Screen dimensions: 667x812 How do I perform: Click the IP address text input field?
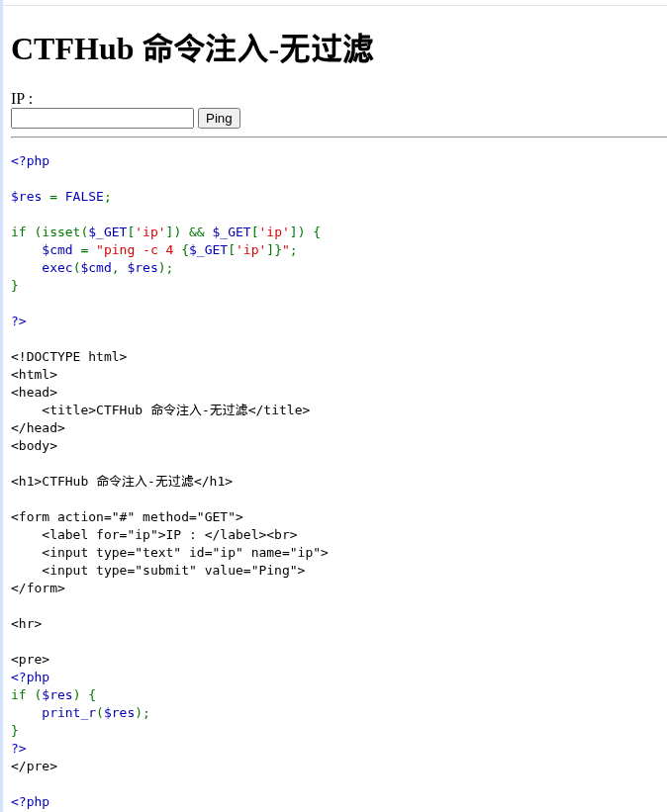[x=102, y=118]
